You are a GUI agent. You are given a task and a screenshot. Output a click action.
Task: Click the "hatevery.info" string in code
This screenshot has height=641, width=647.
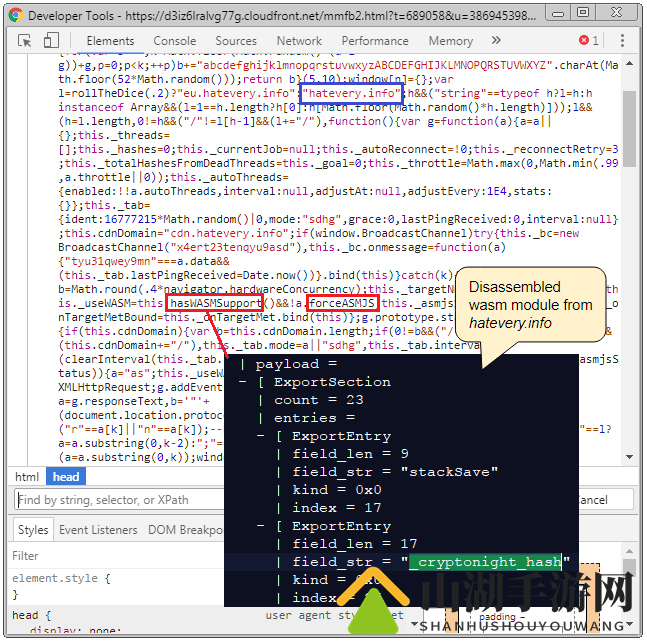pyautogui.click(x=351, y=93)
